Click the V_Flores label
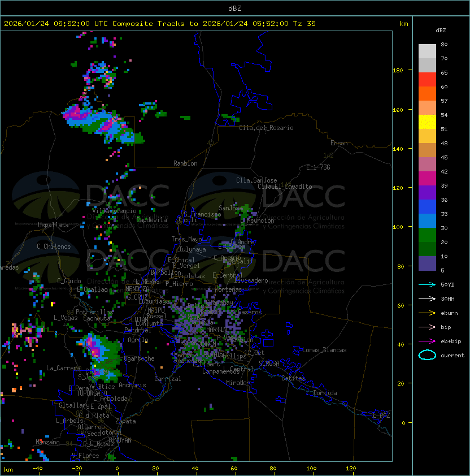470x476 pixels. tap(85, 456)
